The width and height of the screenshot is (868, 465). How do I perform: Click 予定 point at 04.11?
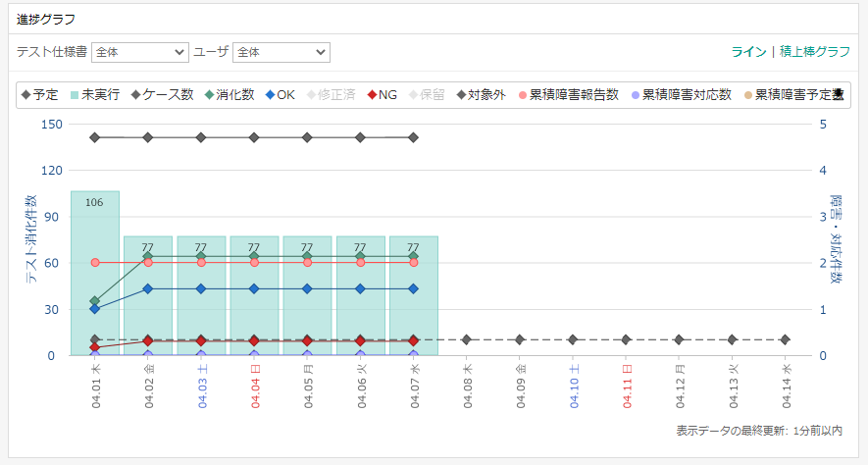pos(626,339)
